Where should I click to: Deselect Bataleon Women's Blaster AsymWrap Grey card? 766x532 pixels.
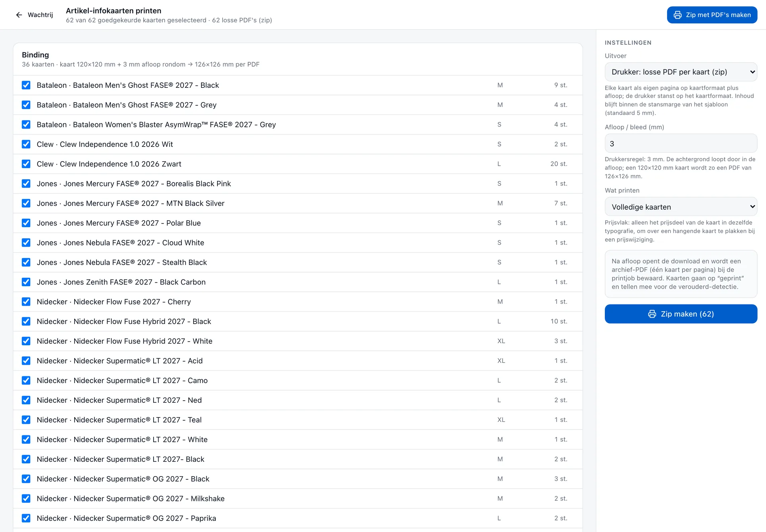coord(26,125)
